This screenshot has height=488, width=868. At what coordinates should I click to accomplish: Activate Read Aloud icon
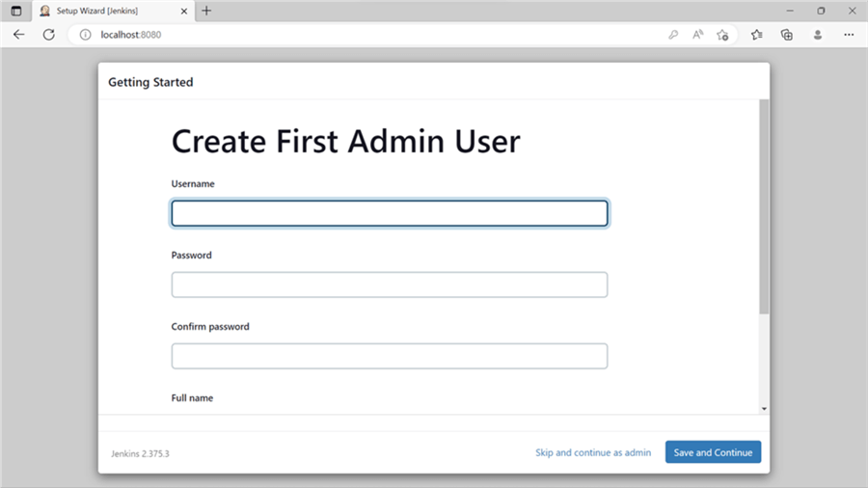(697, 35)
